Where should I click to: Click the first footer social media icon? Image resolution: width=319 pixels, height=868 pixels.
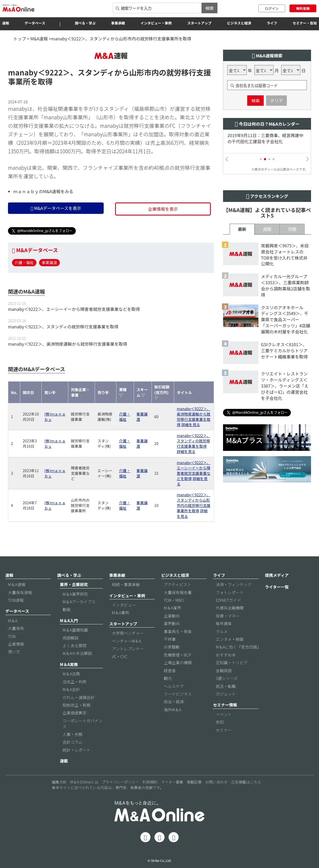pyautogui.click(x=145, y=837)
